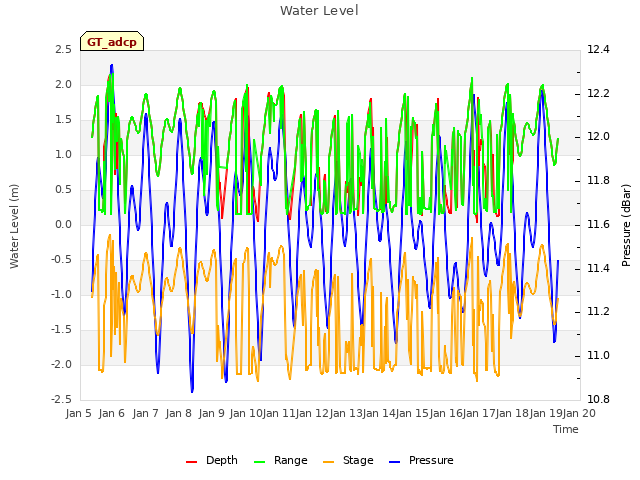Click the 2.0 left axis value

(x=63, y=84)
